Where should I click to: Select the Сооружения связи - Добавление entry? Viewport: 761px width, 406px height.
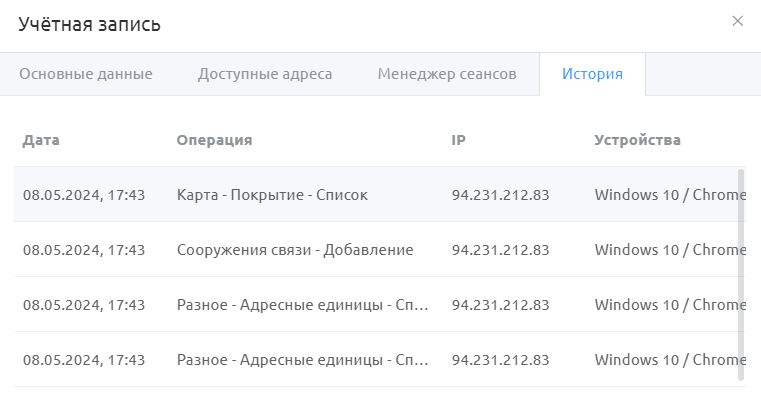(x=295, y=250)
